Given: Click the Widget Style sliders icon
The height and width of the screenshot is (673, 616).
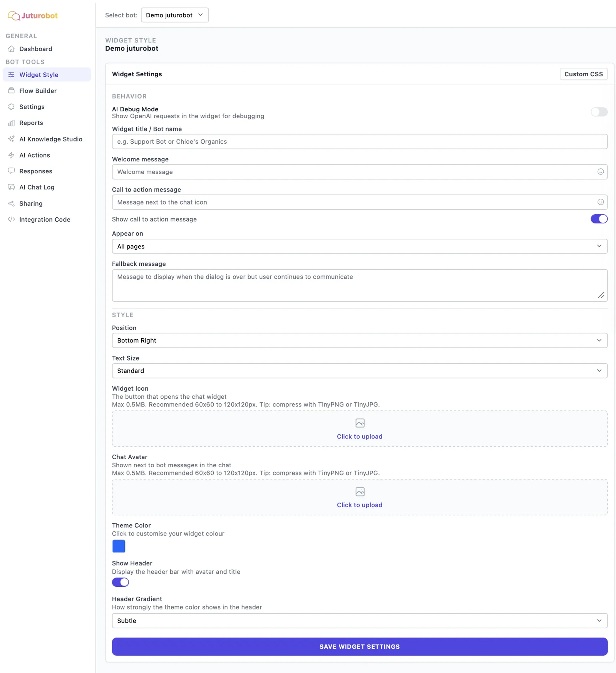Looking at the screenshot, I should (x=12, y=75).
